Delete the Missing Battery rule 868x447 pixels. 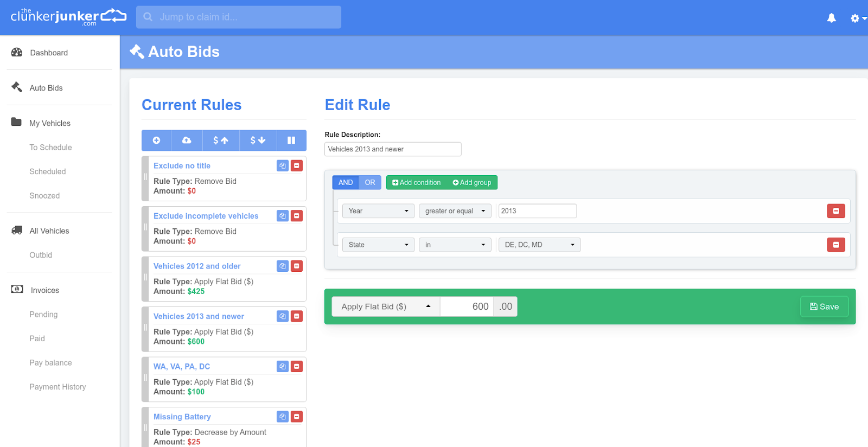[297, 417]
